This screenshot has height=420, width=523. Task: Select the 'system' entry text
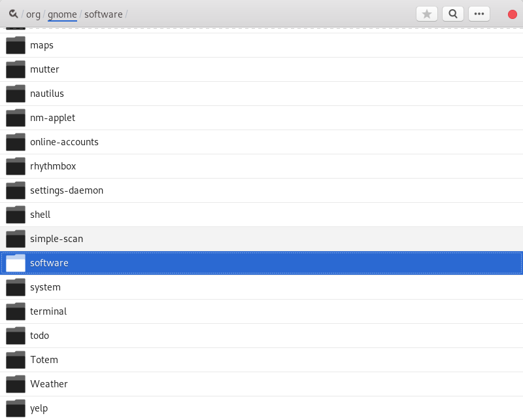pos(45,287)
